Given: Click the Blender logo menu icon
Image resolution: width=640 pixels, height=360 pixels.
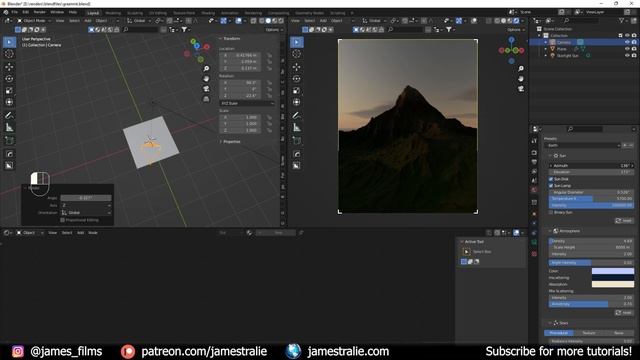Looking at the screenshot, I should point(6,12).
